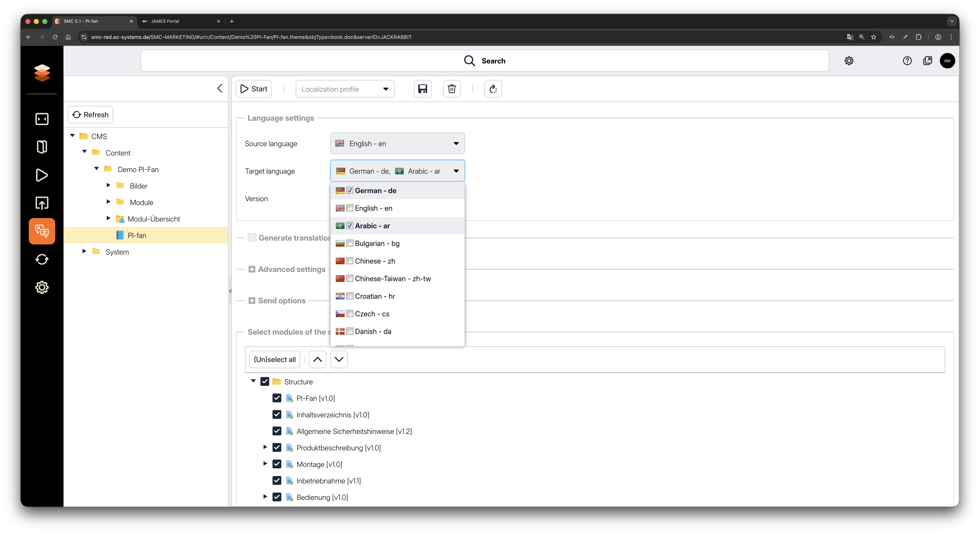
Task: Switch to the JAMES Portal browser tab
Action: click(x=165, y=21)
